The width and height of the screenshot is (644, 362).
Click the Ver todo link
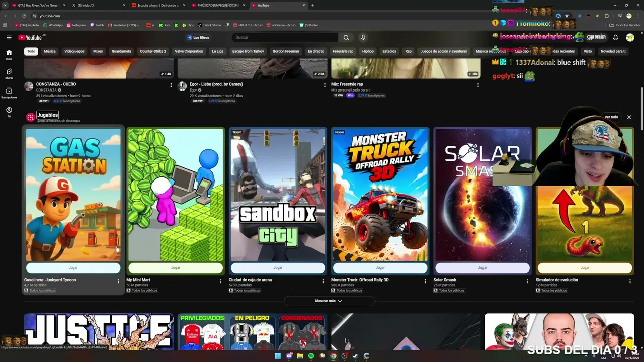point(611,117)
